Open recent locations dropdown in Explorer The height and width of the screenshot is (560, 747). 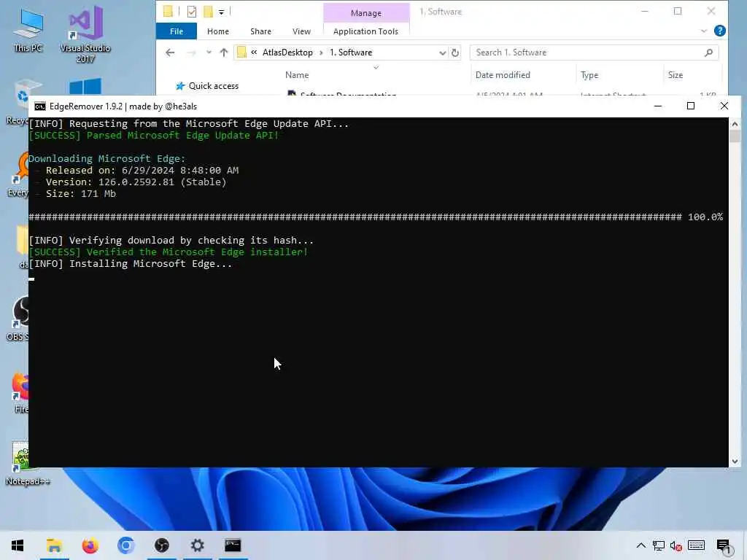(209, 52)
